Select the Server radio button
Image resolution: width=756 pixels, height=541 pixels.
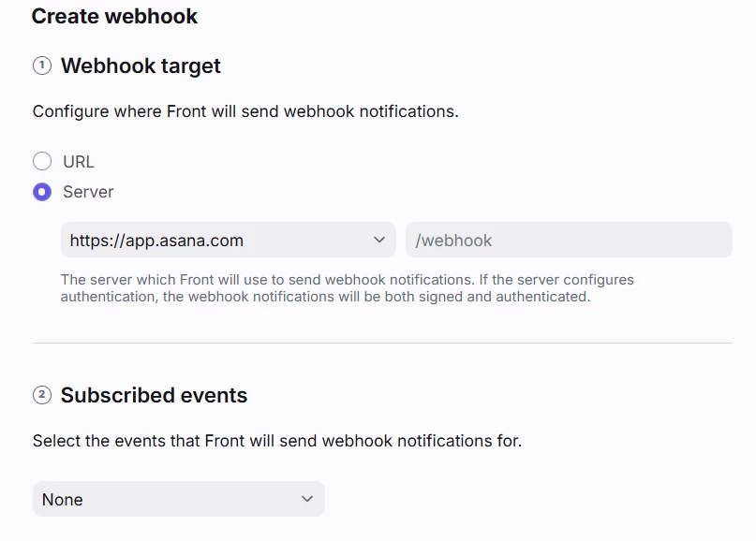point(42,192)
